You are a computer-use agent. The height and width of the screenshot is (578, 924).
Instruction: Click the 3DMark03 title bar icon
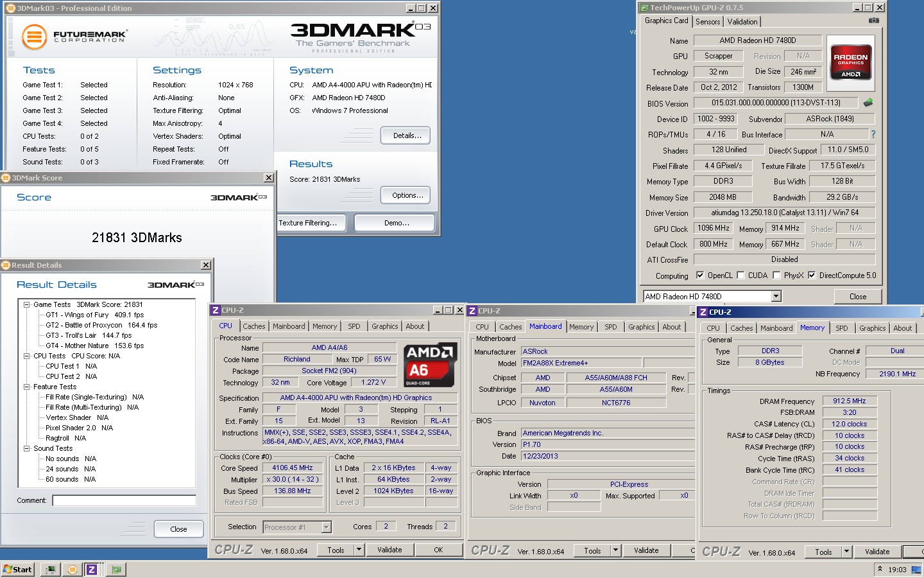11,8
